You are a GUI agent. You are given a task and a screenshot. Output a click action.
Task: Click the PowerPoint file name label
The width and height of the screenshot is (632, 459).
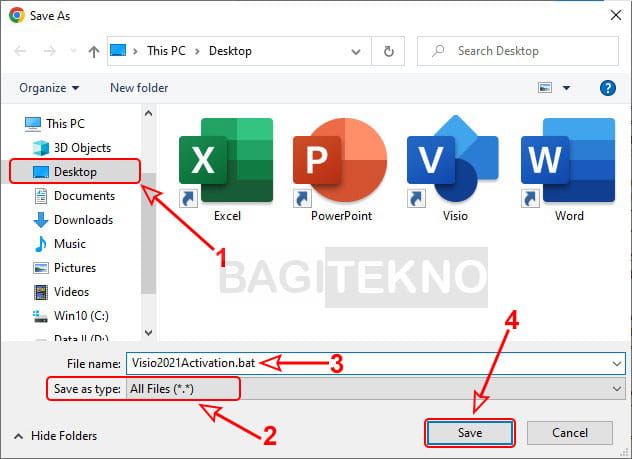[341, 216]
